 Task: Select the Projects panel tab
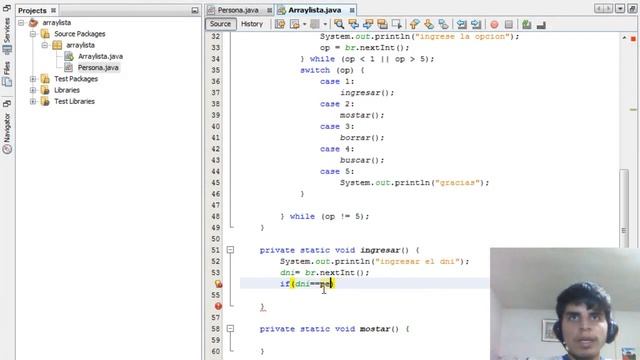(x=32, y=11)
